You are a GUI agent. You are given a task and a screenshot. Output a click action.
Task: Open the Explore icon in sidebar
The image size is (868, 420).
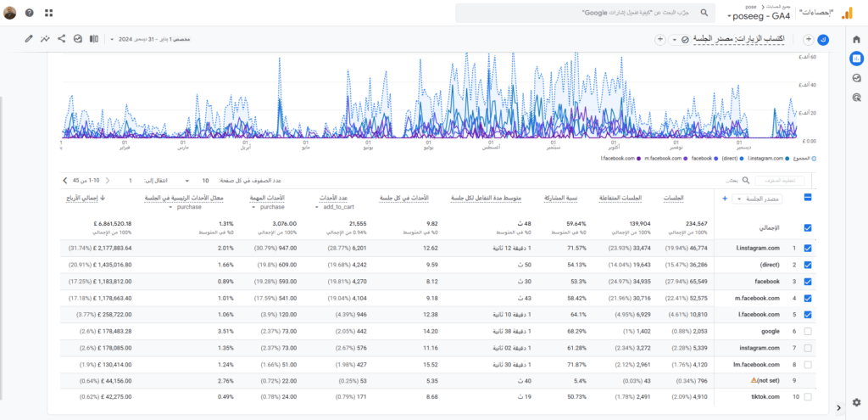[856, 78]
